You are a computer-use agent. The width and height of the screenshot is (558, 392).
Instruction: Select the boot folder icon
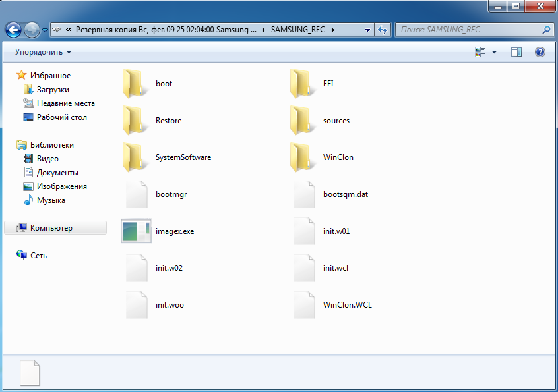[x=135, y=84]
